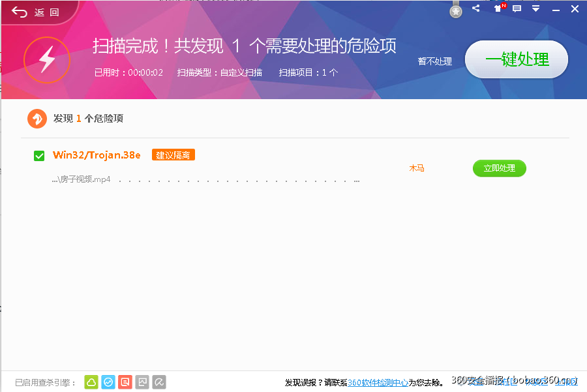
Task: Open the main menu chevron dropdown
Action: [x=536, y=8]
